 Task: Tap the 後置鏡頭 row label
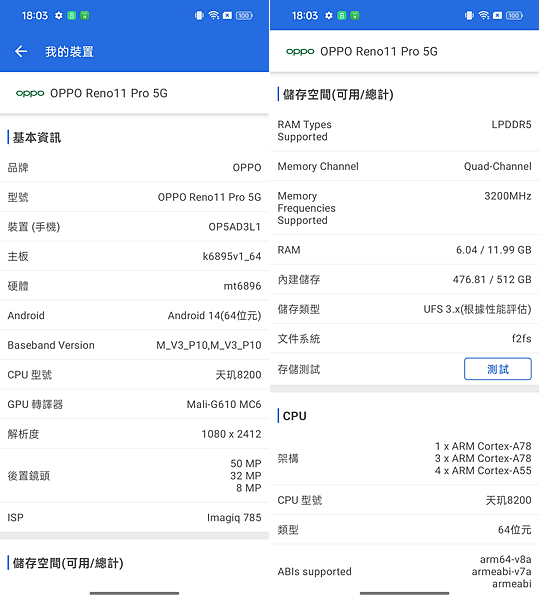(29, 476)
